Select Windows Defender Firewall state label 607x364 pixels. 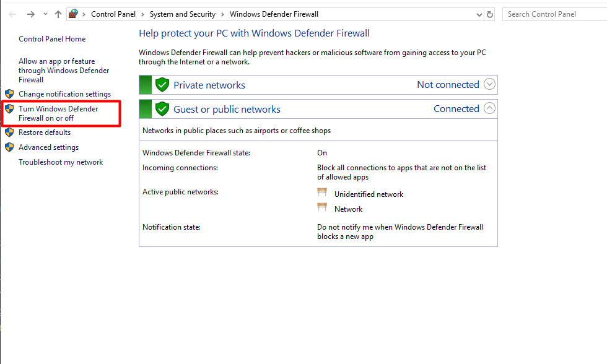(196, 153)
